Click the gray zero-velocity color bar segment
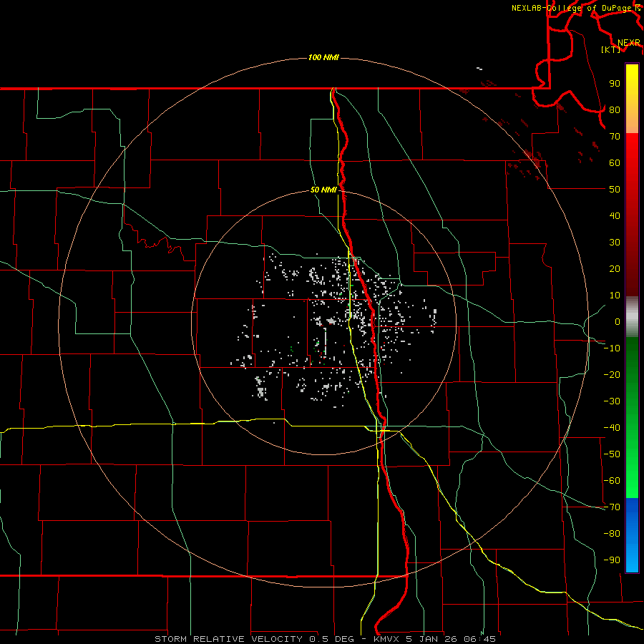 tap(632, 316)
